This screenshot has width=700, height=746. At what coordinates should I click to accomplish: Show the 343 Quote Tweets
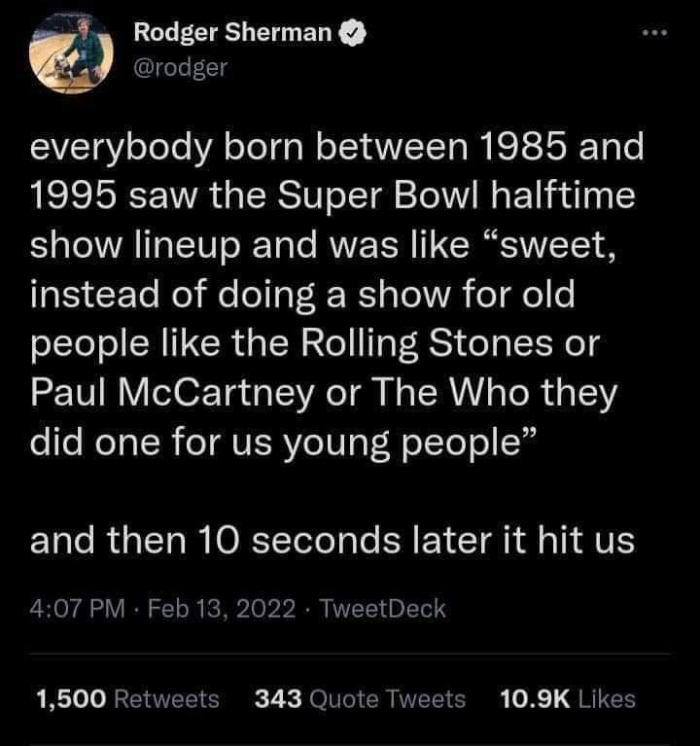click(x=359, y=698)
